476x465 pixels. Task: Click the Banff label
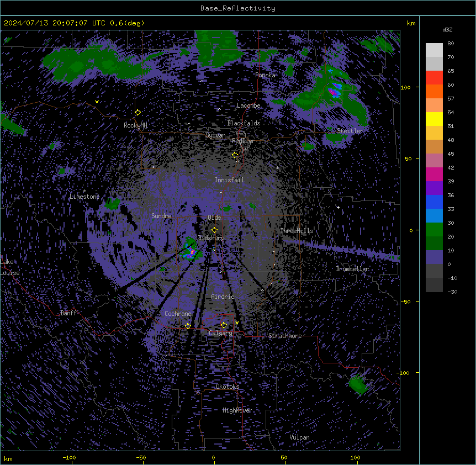pyautogui.click(x=68, y=313)
